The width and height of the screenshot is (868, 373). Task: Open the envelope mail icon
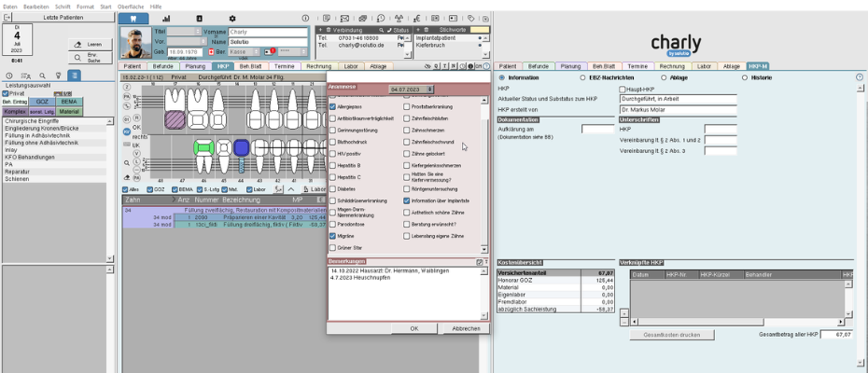(344, 19)
